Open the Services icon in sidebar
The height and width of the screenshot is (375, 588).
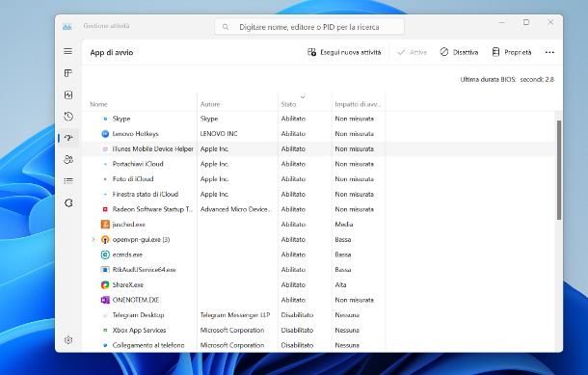click(68, 202)
